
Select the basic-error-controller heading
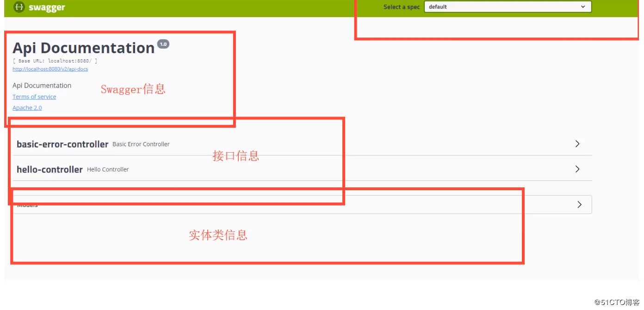click(62, 144)
